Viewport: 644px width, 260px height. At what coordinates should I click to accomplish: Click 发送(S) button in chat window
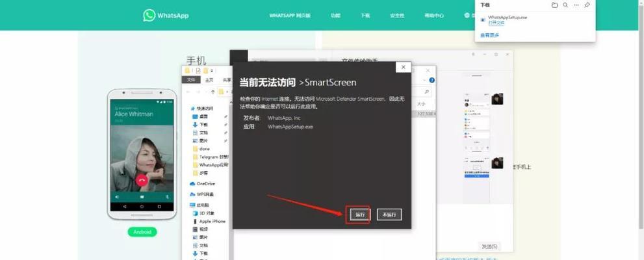489,246
